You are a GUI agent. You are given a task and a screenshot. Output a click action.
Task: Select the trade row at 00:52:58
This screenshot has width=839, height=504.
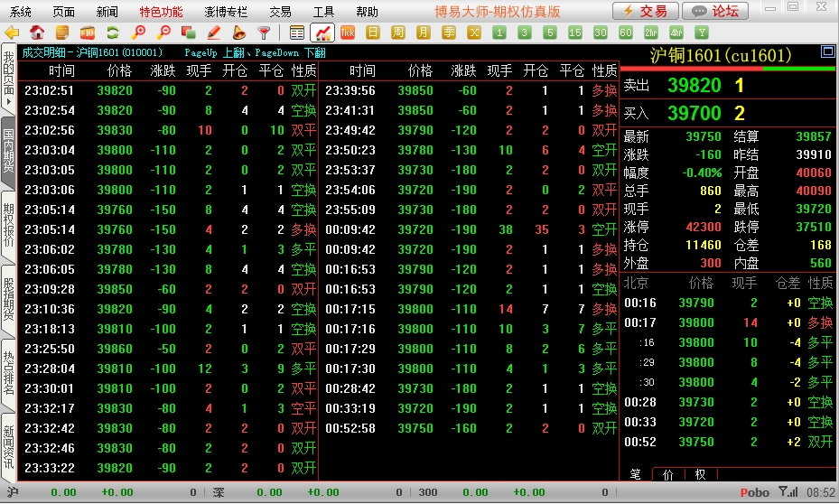pyautogui.click(x=469, y=428)
